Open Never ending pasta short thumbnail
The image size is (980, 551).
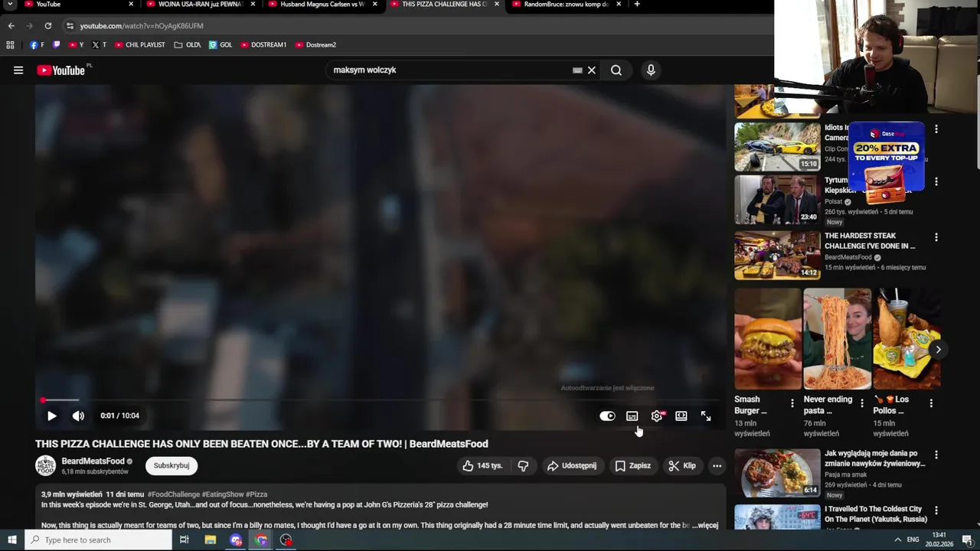[837, 339]
